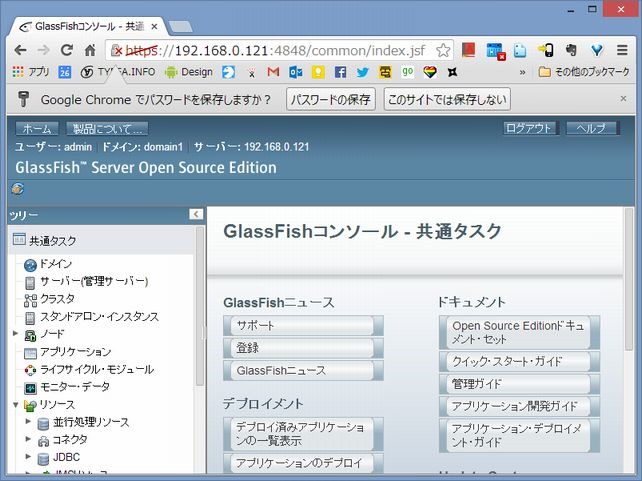Screen dimensions: 642x481
Task: Expand the ノード tree node
Action: tap(15, 334)
